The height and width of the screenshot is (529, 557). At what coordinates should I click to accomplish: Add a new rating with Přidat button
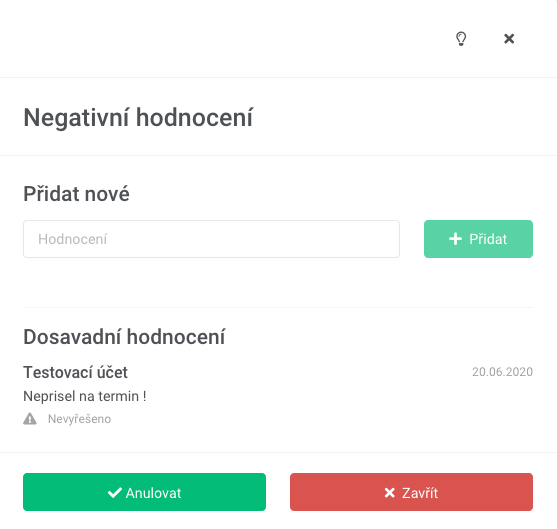pos(478,239)
